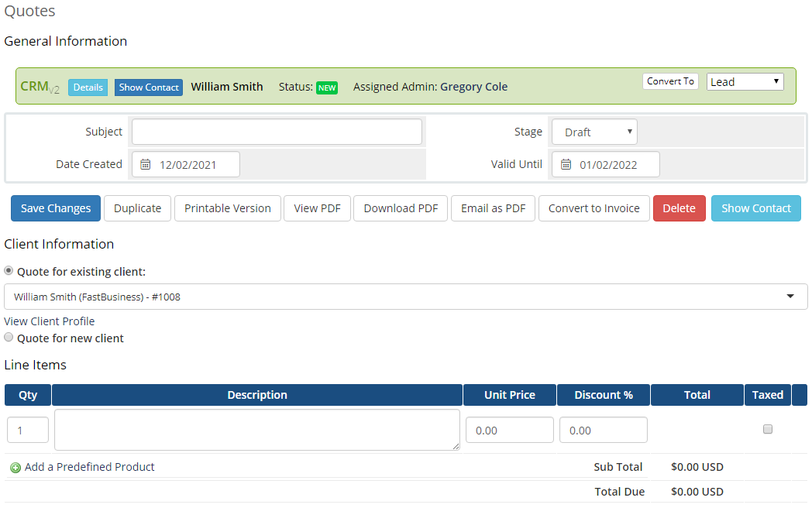This screenshot has height=508, width=812.
Task: Click the green plus icon for predefined product
Action: 15,468
